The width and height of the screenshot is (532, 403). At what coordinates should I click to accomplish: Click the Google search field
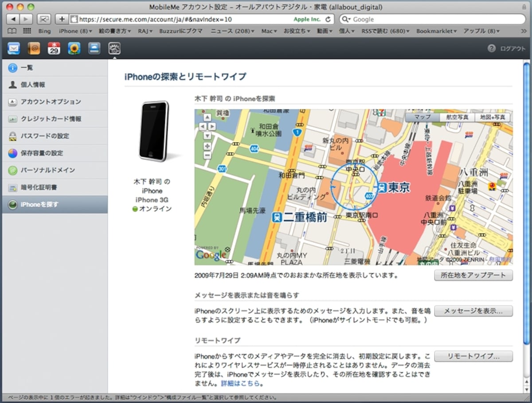[432, 19]
